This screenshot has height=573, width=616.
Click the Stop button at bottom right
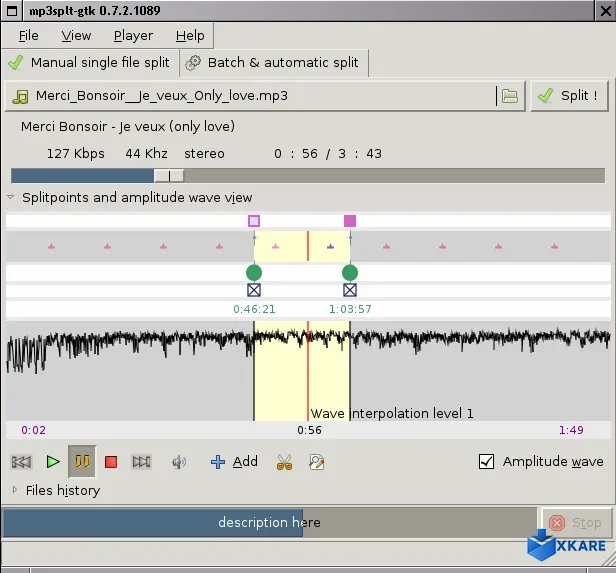click(x=576, y=523)
